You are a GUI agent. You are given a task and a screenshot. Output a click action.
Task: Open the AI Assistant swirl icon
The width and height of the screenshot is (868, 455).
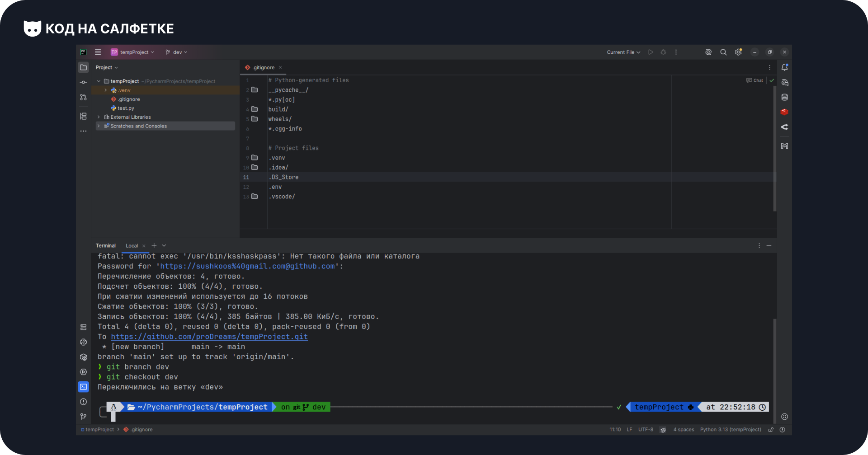(x=708, y=52)
